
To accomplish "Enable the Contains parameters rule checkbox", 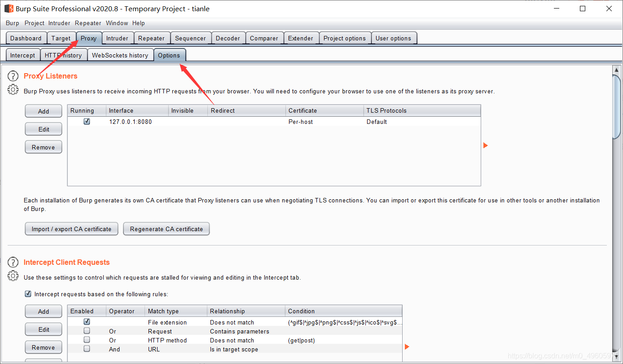I will pyautogui.click(x=87, y=331).
